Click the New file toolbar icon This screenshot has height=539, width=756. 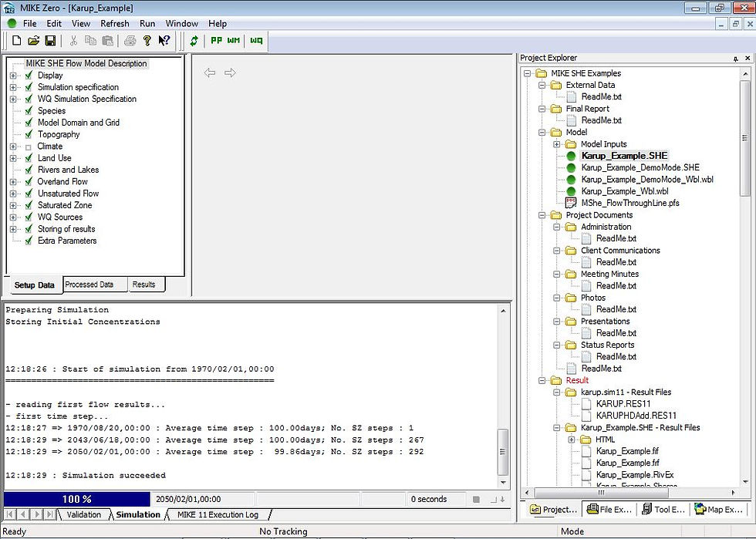click(17, 41)
